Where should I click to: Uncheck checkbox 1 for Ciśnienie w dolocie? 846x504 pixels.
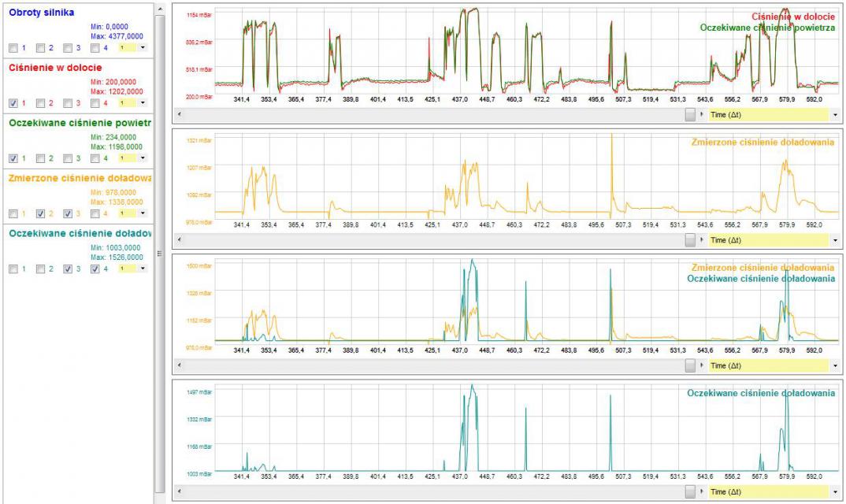pyautogui.click(x=13, y=103)
